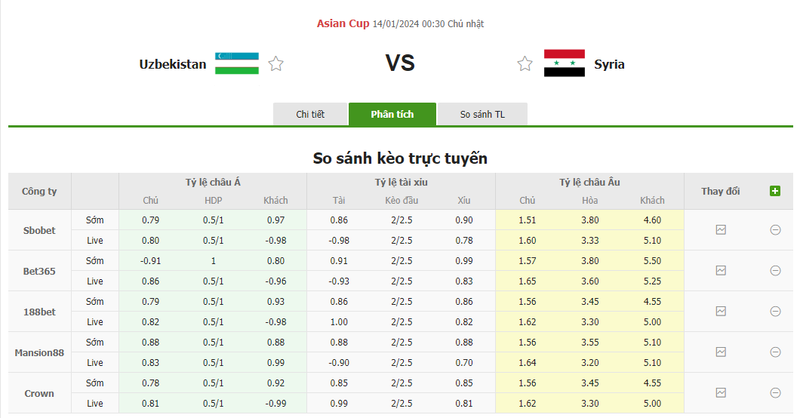Click the Crown odds change chart icon
This screenshot has width=800, height=418.
[x=720, y=392]
